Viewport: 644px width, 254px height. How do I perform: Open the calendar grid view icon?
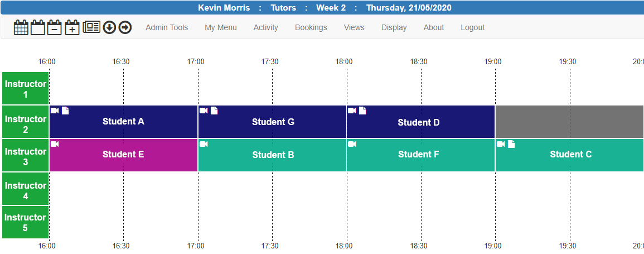tap(21, 27)
